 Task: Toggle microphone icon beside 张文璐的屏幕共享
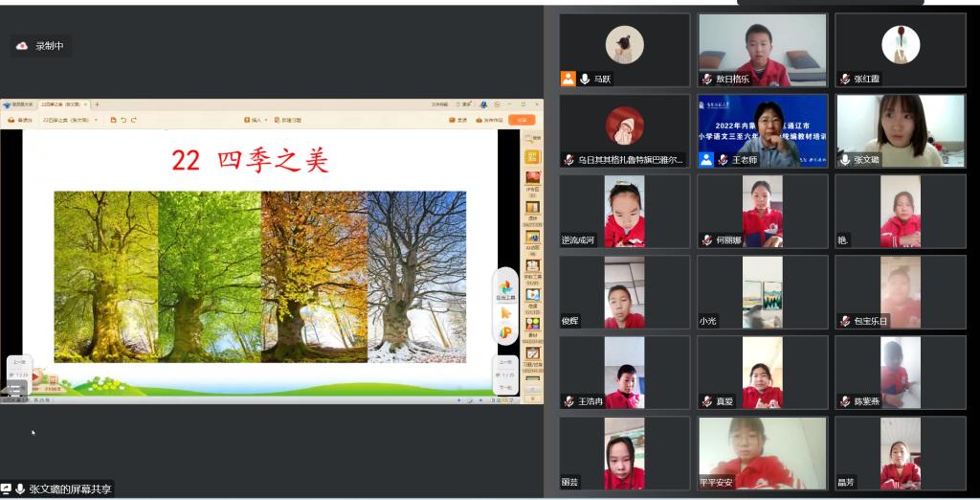(20, 489)
